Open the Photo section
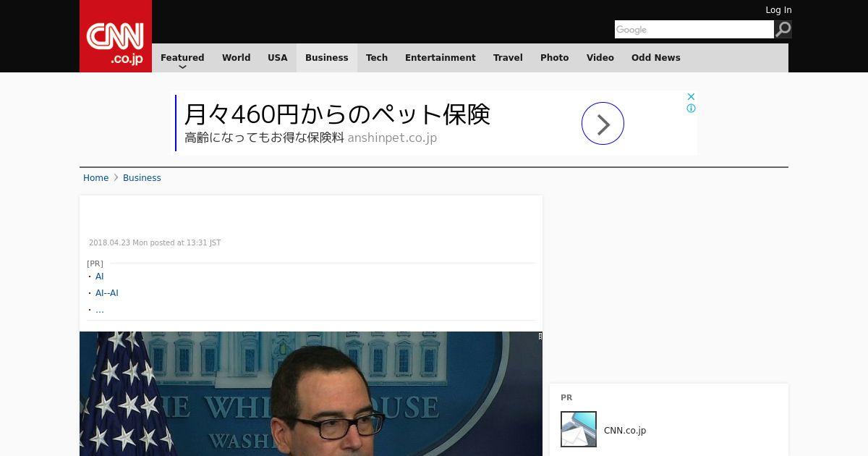This screenshot has height=456, width=868. 555,58
